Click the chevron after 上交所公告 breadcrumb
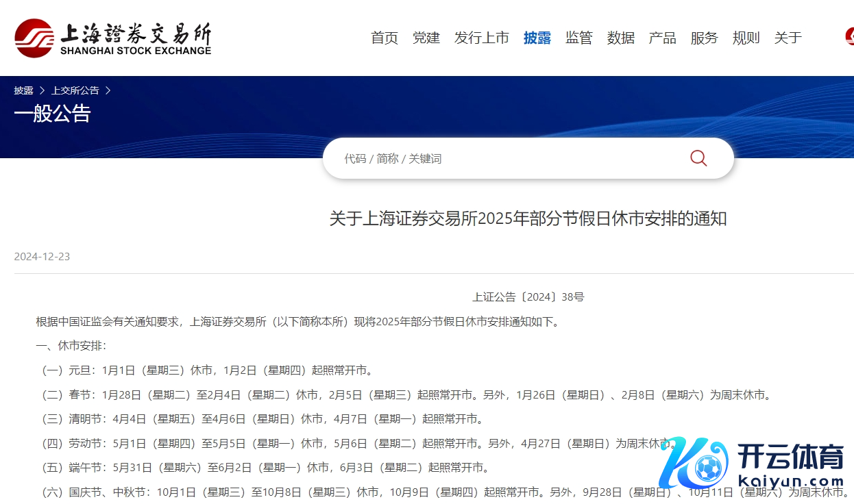Image resolution: width=854 pixels, height=504 pixels. (108, 90)
